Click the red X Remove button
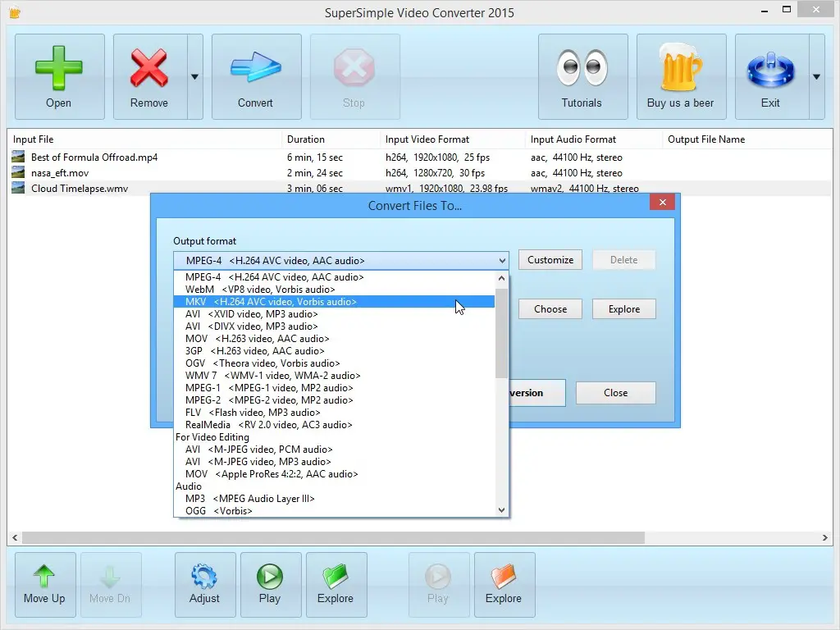840x630 pixels. tap(151, 76)
